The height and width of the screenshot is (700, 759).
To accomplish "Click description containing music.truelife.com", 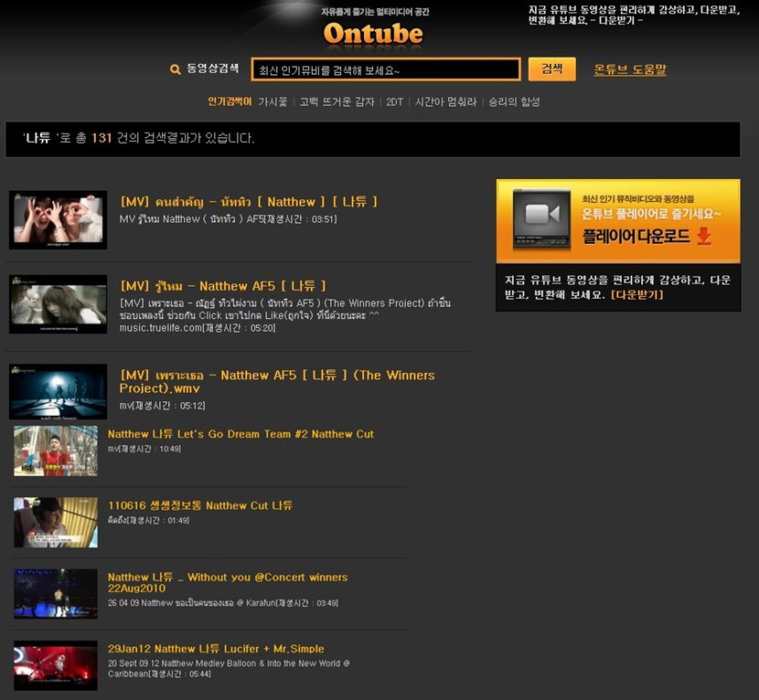I will click(285, 315).
